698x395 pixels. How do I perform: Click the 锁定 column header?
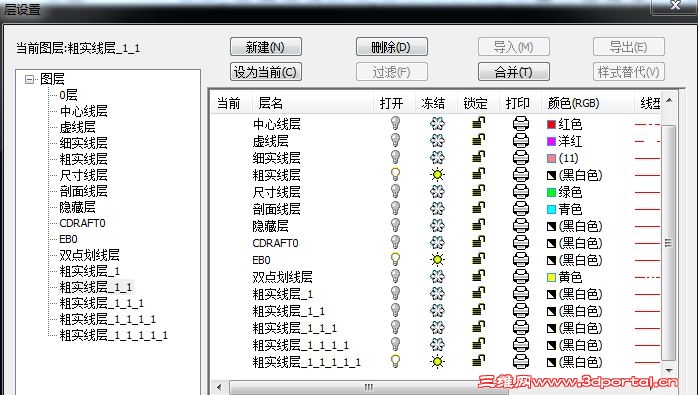(479, 103)
